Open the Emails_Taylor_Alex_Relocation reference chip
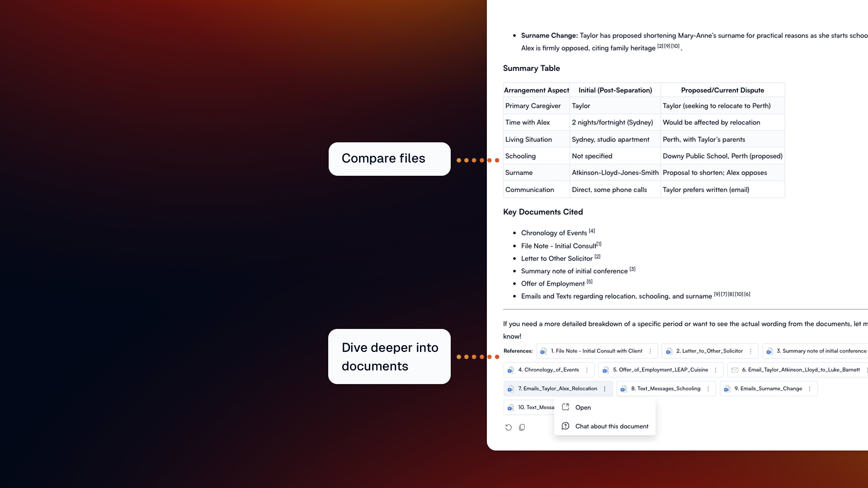The height and width of the screenshot is (488, 868). tap(557, 389)
